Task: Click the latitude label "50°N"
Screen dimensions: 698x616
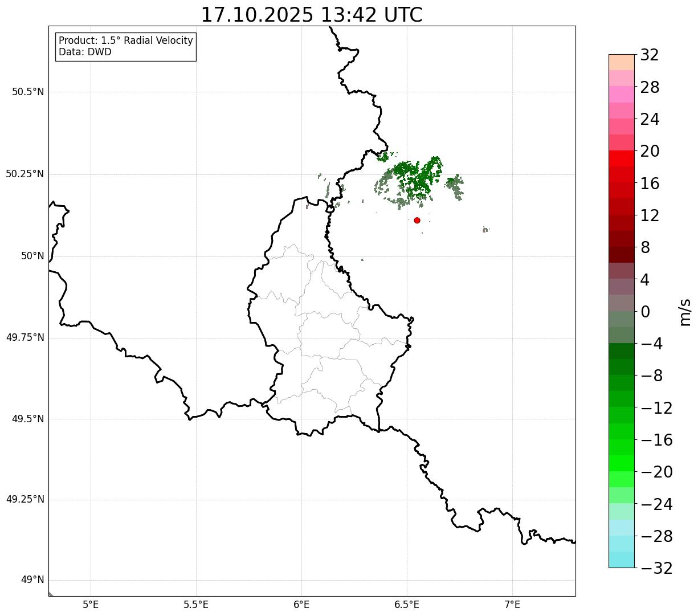Action: pos(32,256)
